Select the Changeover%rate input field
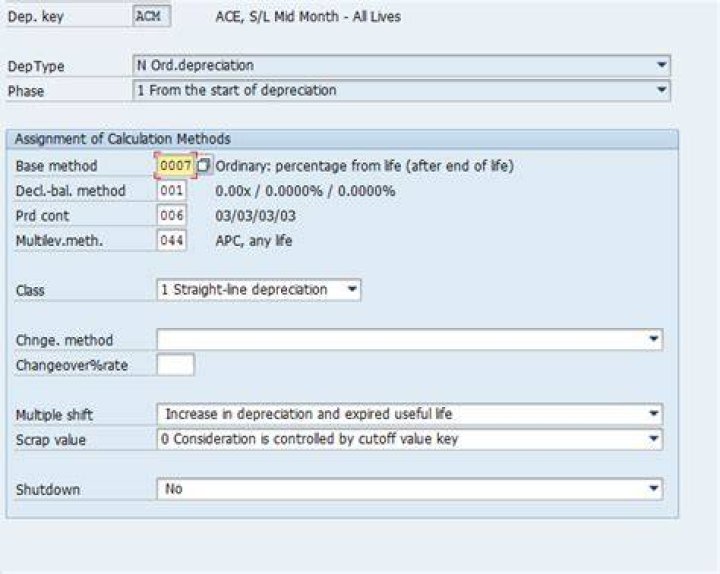This screenshot has height=574, width=720. 175,365
